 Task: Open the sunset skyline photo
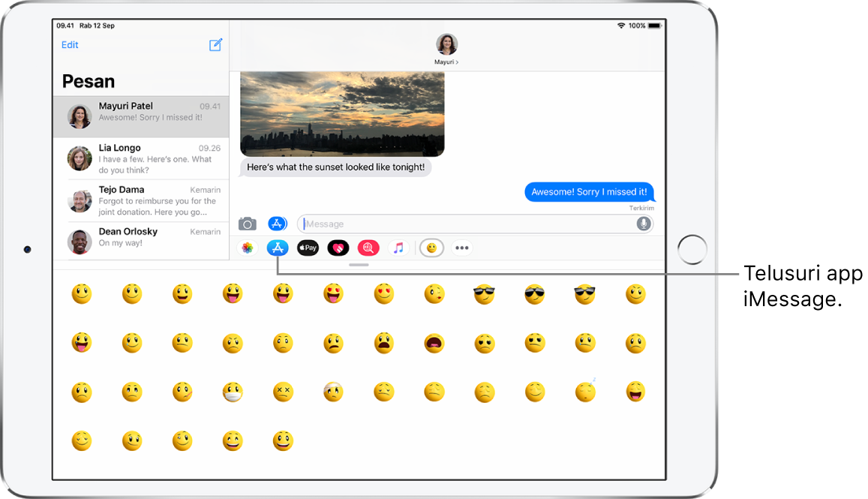click(x=342, y=114)
